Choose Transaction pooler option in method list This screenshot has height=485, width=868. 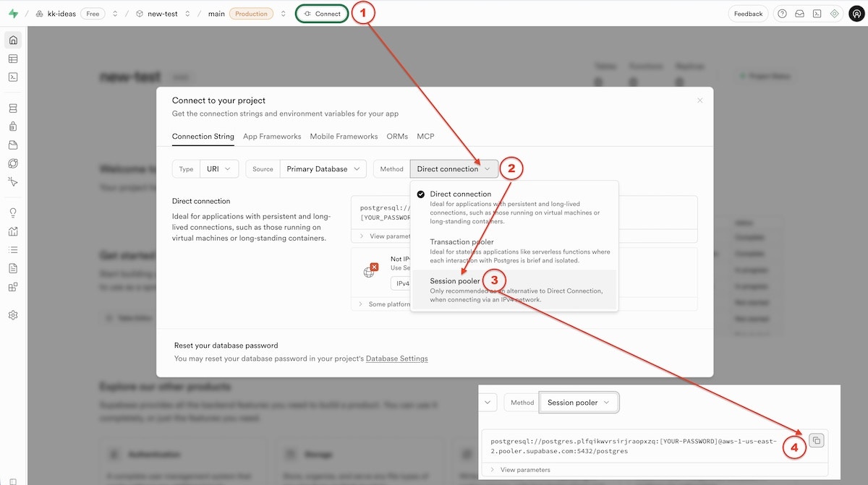click(514, 251)
